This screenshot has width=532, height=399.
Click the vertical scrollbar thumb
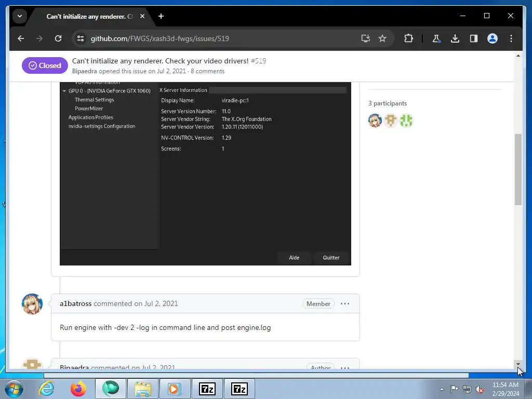pos(518,170)
